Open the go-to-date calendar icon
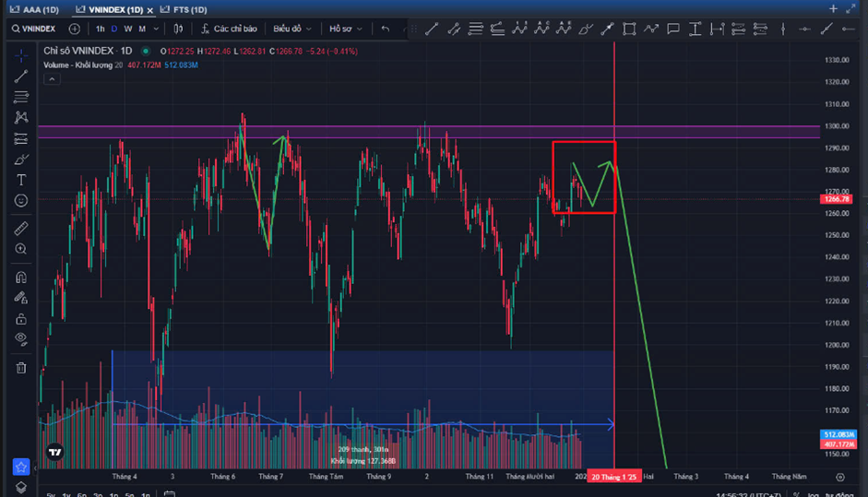 pyautogui.click(x=170, y=493)
